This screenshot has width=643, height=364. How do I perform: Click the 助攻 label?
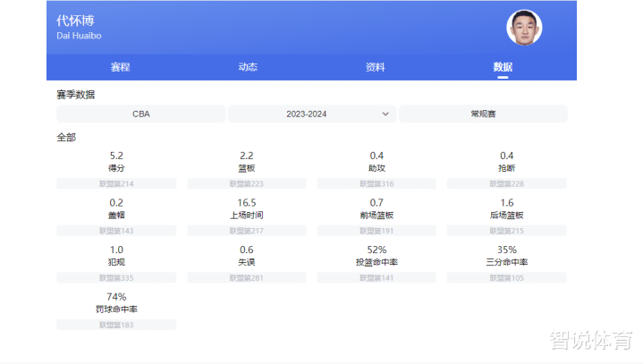coord(376,168)
